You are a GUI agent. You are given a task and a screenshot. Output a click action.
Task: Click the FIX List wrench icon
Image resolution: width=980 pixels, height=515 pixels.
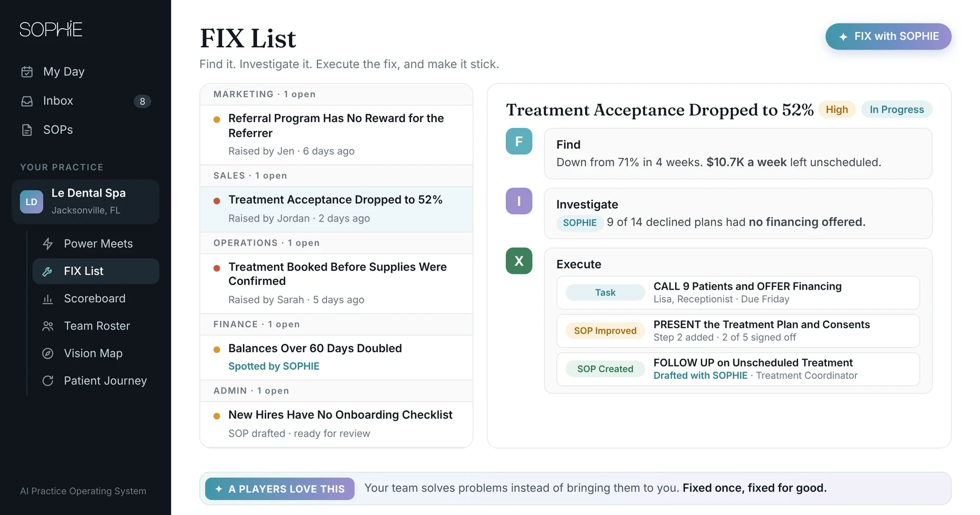(x=48, y=271)
